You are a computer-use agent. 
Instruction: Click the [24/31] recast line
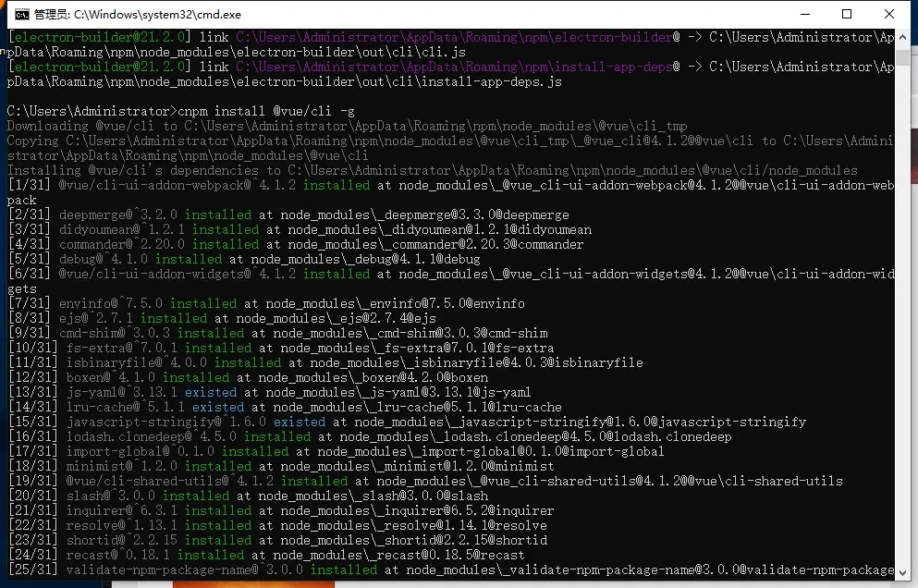tap(266, 555)
